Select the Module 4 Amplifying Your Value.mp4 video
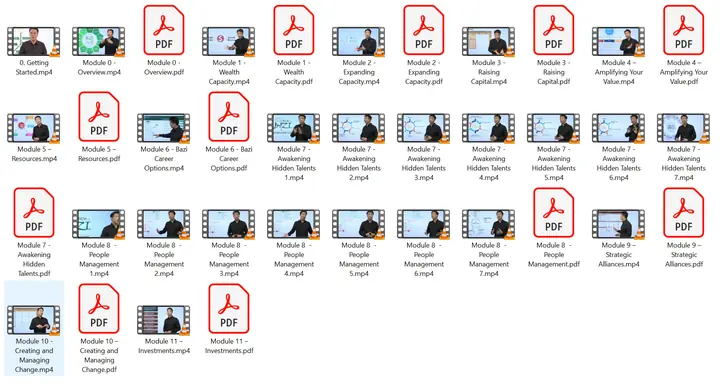 619,41
